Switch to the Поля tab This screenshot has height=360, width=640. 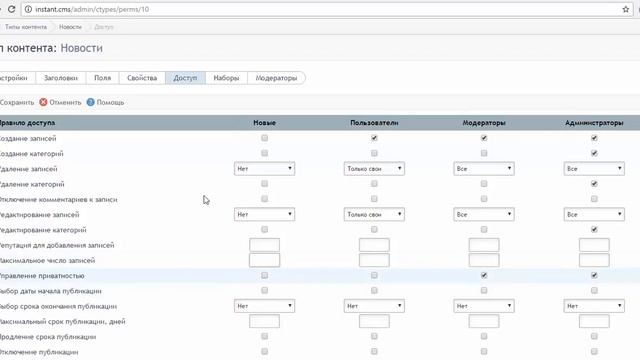(102, 78)
